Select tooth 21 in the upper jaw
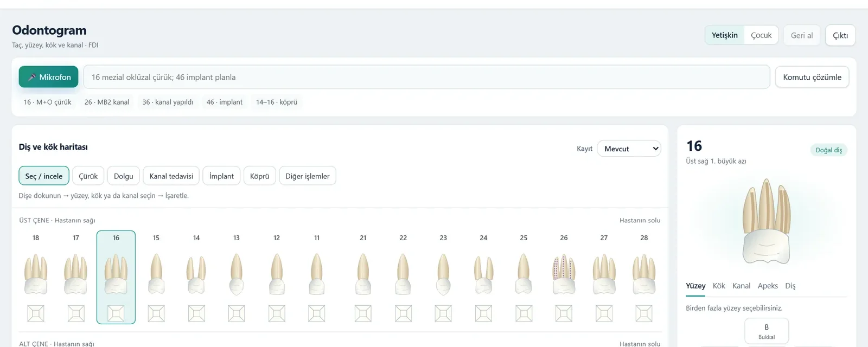The height and width of the screenshot is (347, 868). 363,274
